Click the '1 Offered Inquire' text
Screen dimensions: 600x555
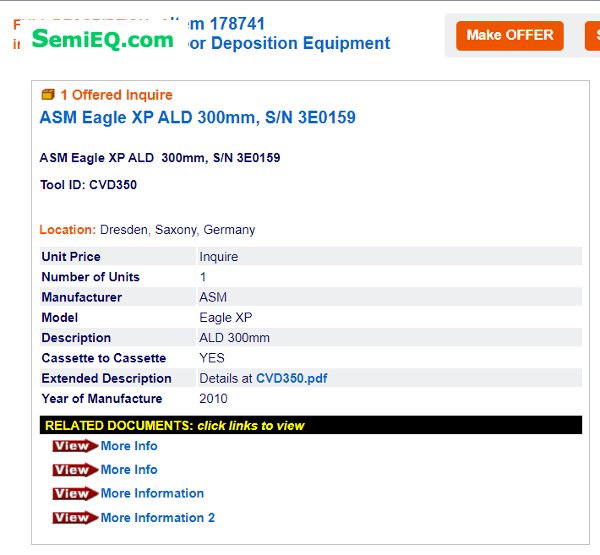pyautogui.click(x=116, y=95)
